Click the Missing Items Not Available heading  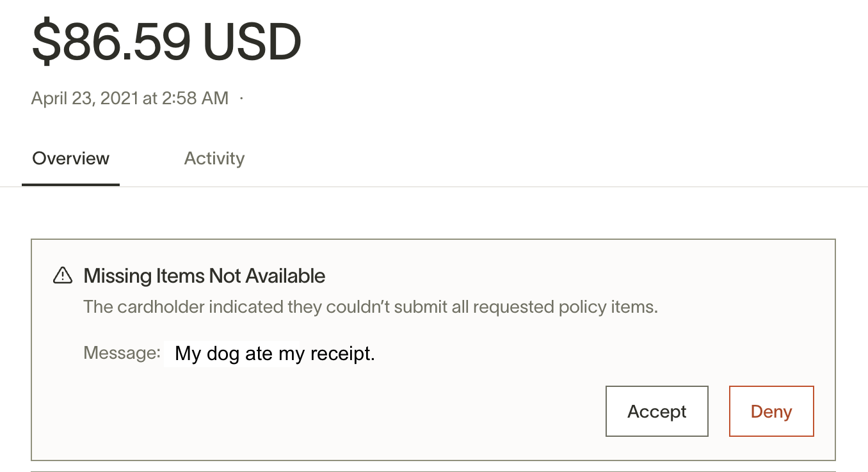[204, 276]
